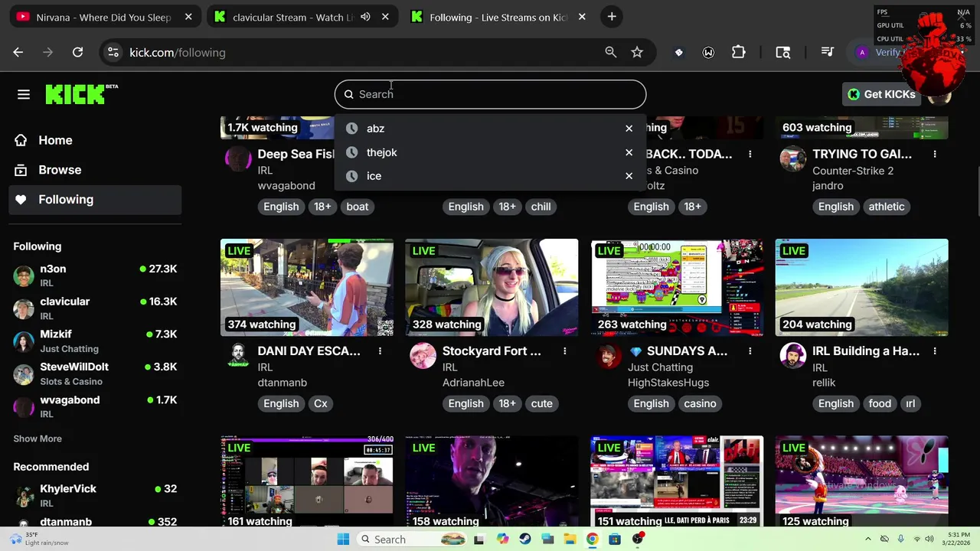Open SteveWillDoIt channel in Following list
Viewport: 980px width, 551px height.
[x=95, y=373]
